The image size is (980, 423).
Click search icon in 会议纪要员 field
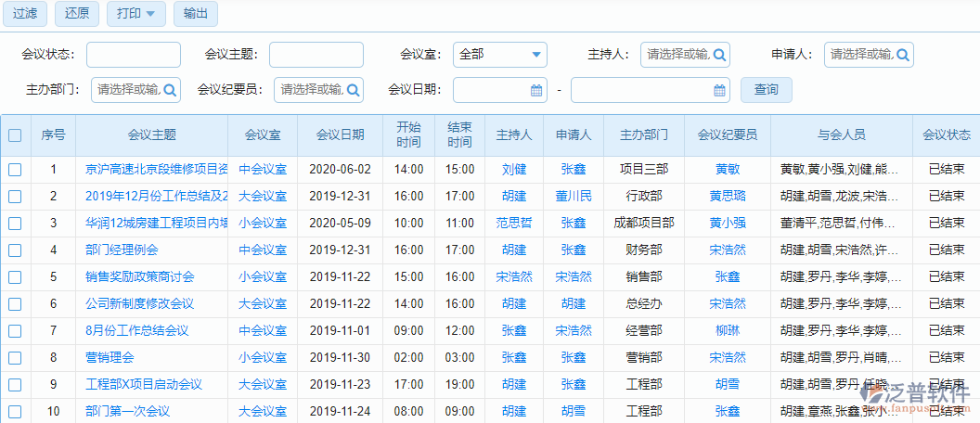point(354,90)
